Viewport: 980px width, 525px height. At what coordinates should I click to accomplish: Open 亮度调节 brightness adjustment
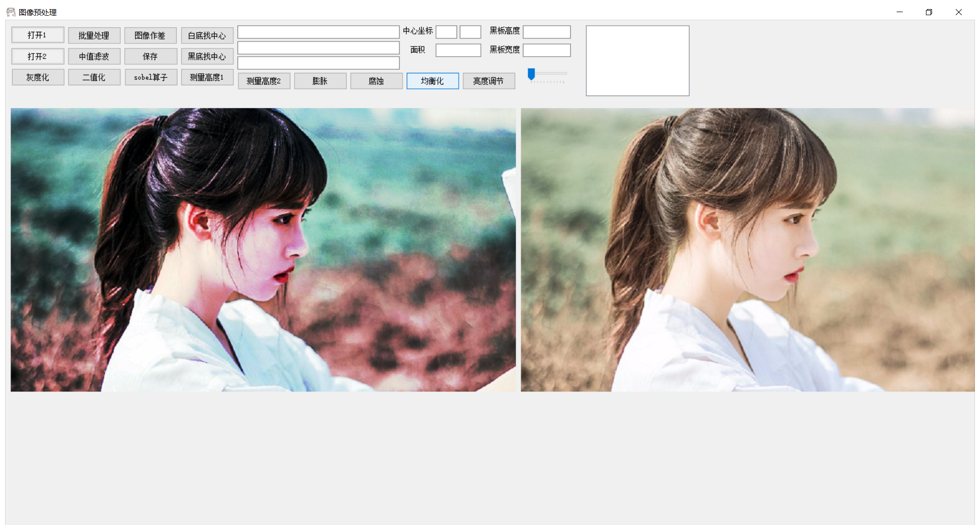[489, 81]
